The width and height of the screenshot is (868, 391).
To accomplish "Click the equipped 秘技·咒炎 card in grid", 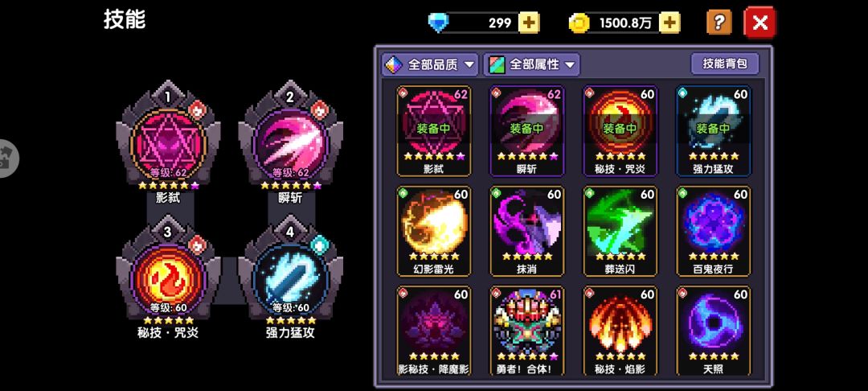I will tap(620, 130).
